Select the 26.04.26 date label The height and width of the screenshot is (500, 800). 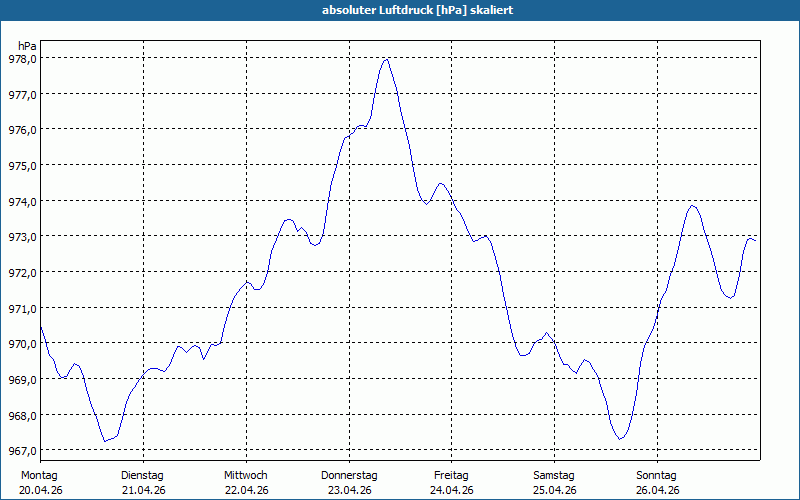tap(658, 491)
